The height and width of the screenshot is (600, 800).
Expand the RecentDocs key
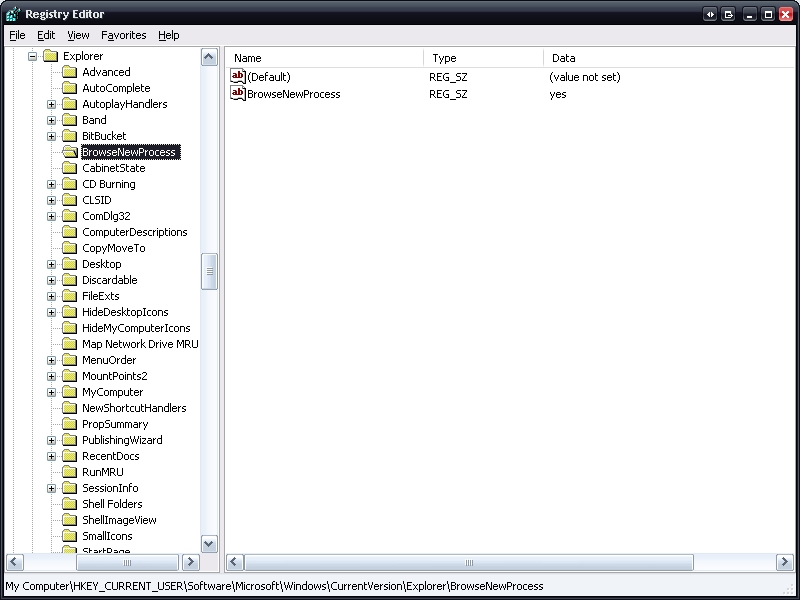pos(52,456)
